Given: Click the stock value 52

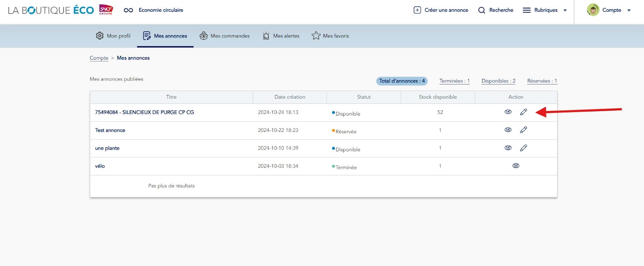Looking at the screenshot, I should click(x=440, y=112).
